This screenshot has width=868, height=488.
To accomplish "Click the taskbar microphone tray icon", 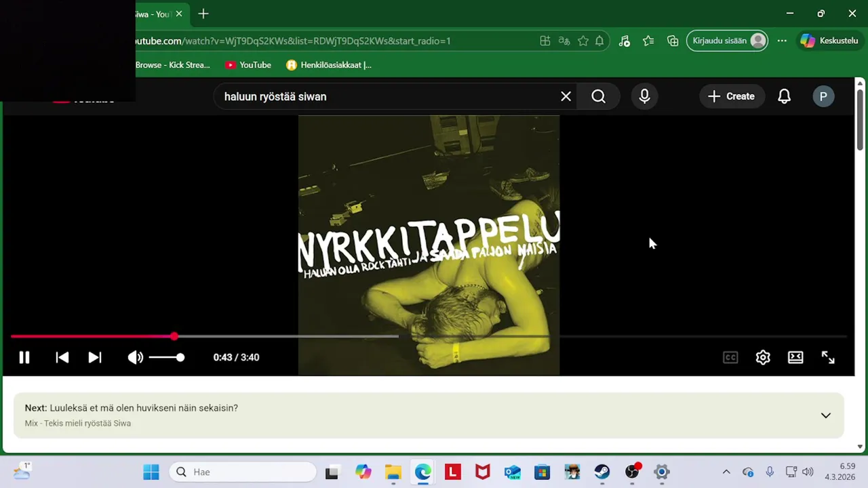I will [x=770, y=472].
